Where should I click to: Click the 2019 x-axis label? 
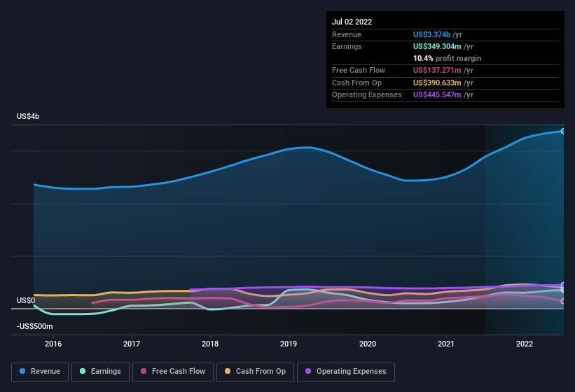289,344
